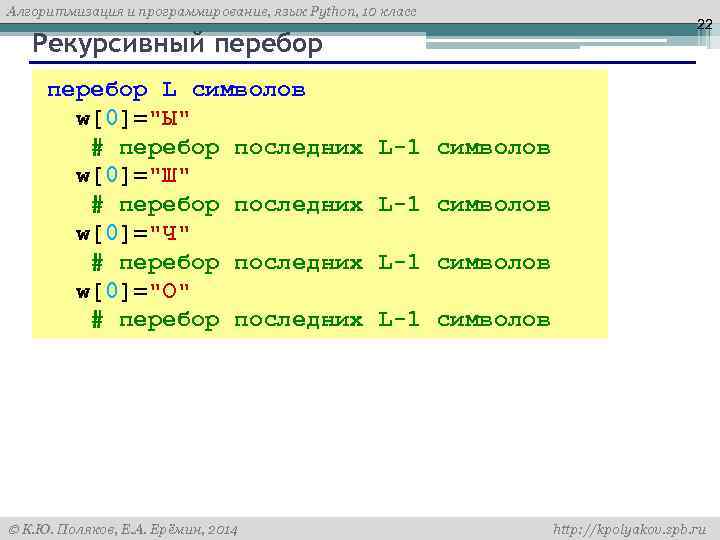This screenshot has width=720, height=540.
Task: Click the comment under w[0]="О"
Action: (321, 320)
